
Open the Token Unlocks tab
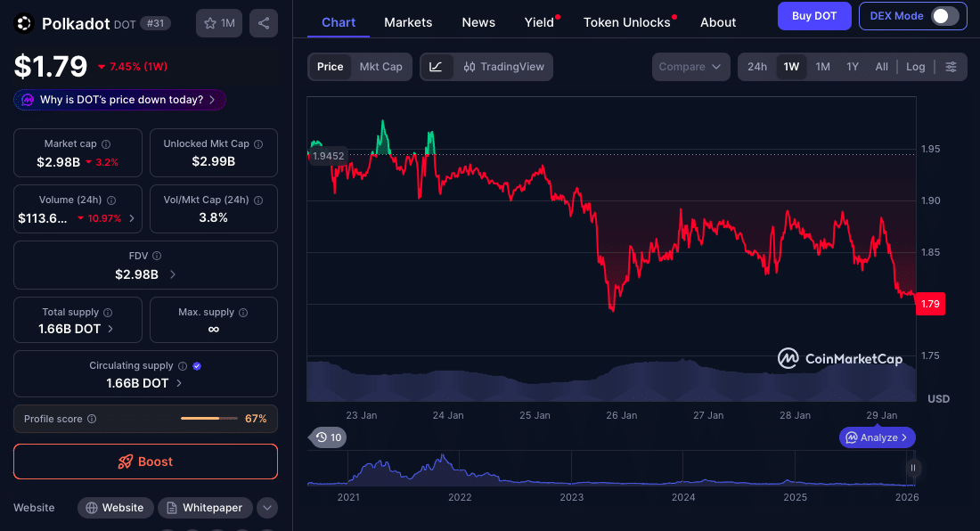click(627, 22)
